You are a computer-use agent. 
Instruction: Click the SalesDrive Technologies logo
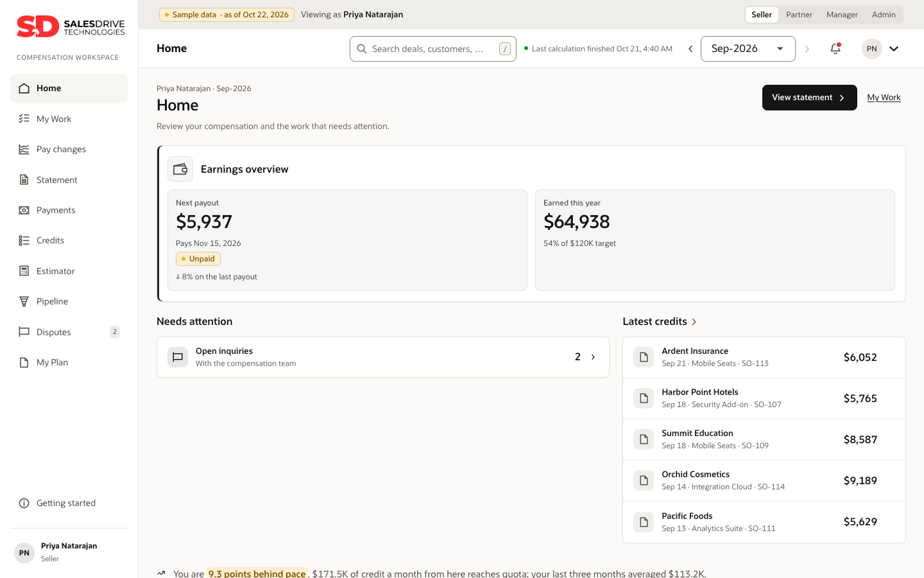tap(71, 27)
